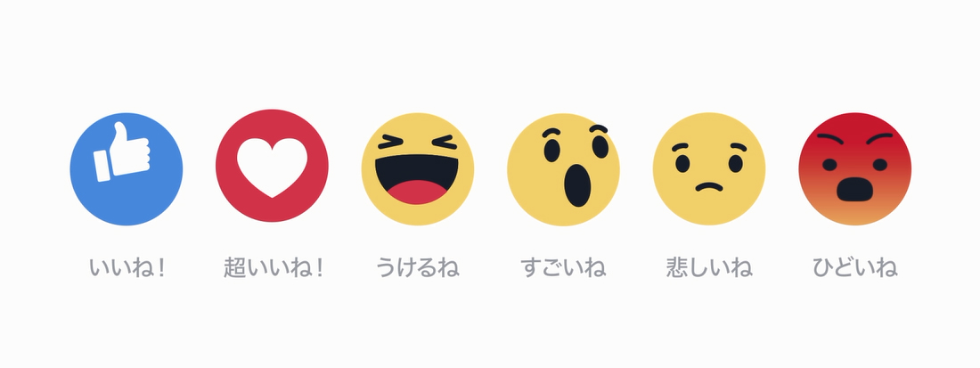This screenshot has width=980, height=368.
Task: Pick the surprised Wow face reaction
Action: [563, 168]
